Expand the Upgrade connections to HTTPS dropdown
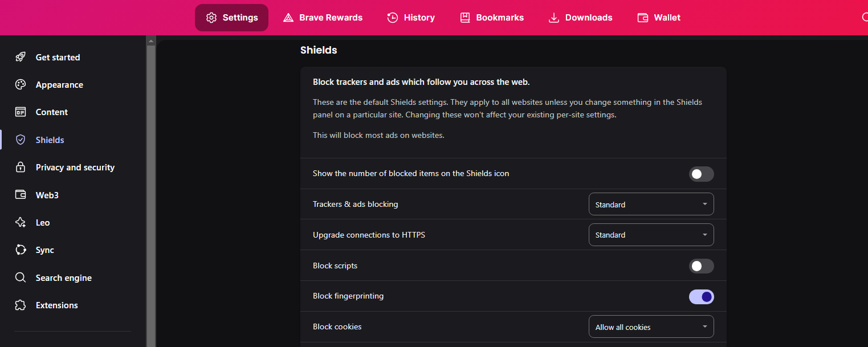Screen dimensions: 868x347 point(651,235)
